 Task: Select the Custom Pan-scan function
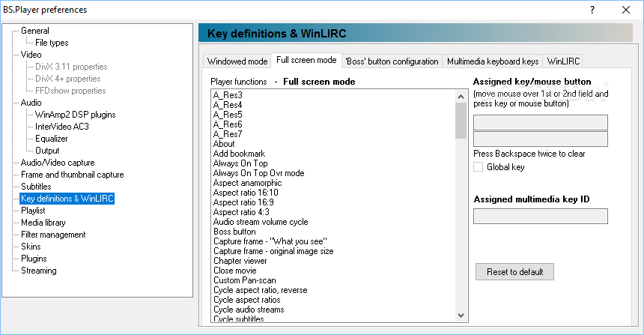(x=245, y=280)
